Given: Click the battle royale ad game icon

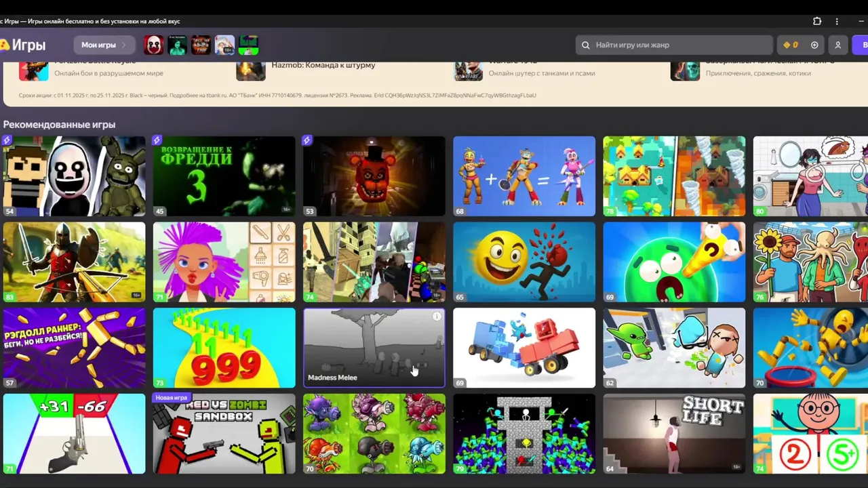Looking at the screenshot, I should click(x=33, y=70).
